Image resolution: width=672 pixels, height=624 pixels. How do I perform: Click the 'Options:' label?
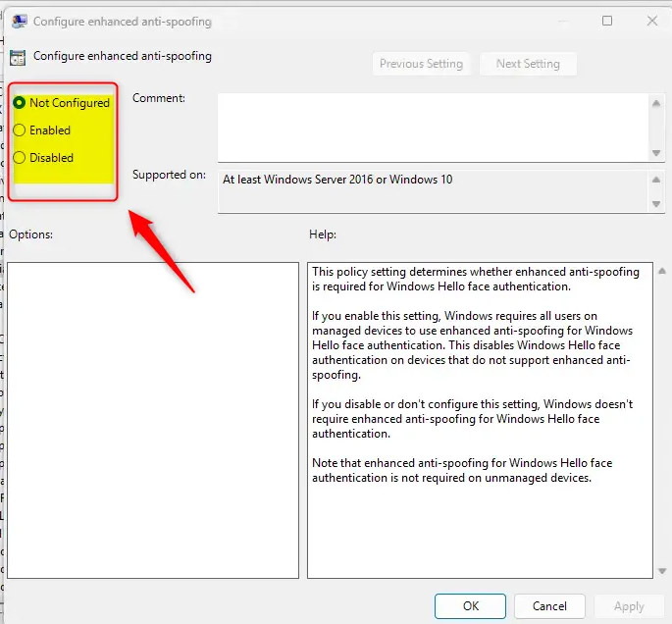click(30, 234)
